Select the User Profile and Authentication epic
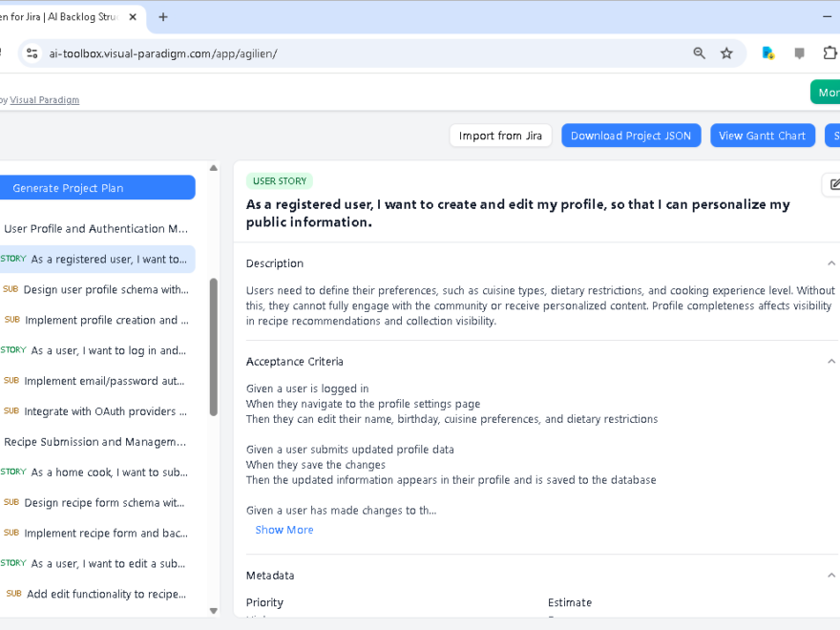This screenshot has width=840, height=630. click(95, 228)
